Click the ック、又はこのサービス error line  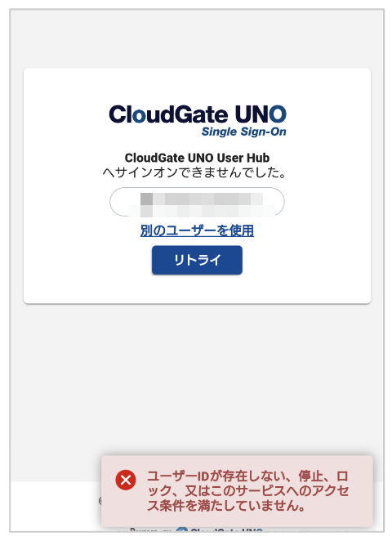coord(248,490)
